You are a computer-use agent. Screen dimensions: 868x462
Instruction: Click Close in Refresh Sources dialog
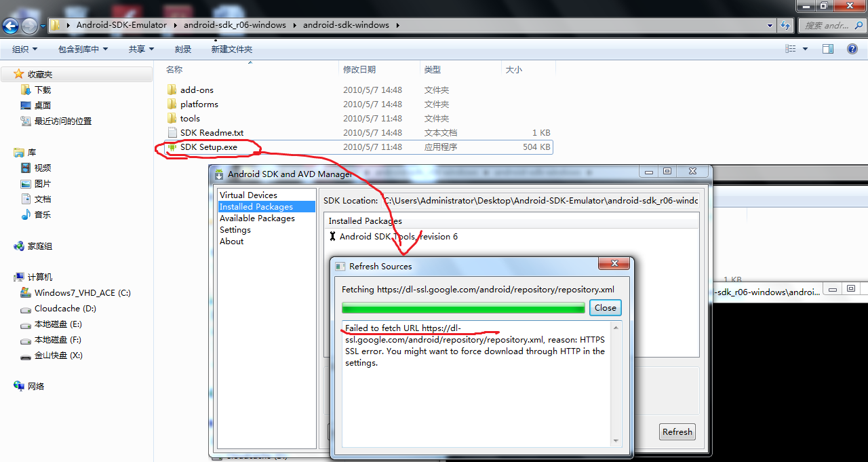point(605,307)
